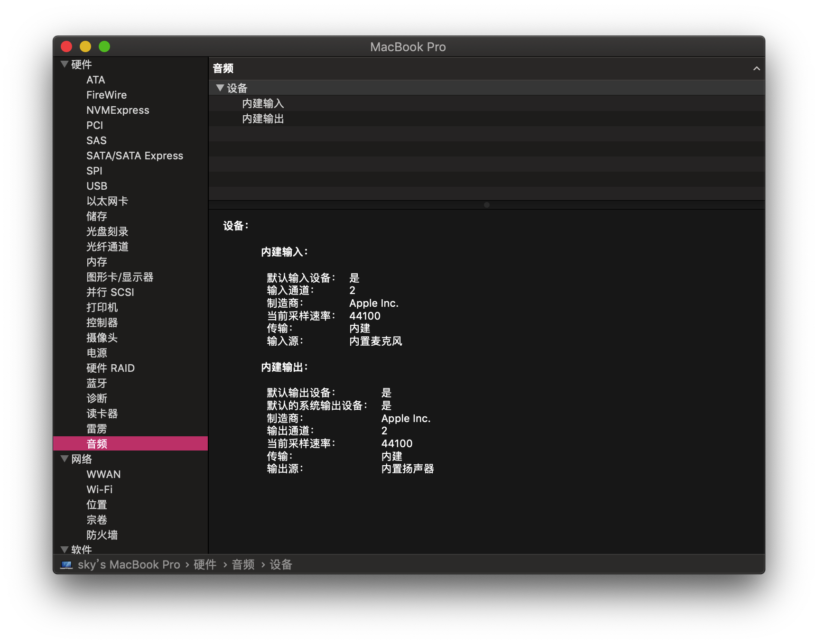818x644 pixels.
Task: Select 储存 in the sidebar
Action: (130, 216)
